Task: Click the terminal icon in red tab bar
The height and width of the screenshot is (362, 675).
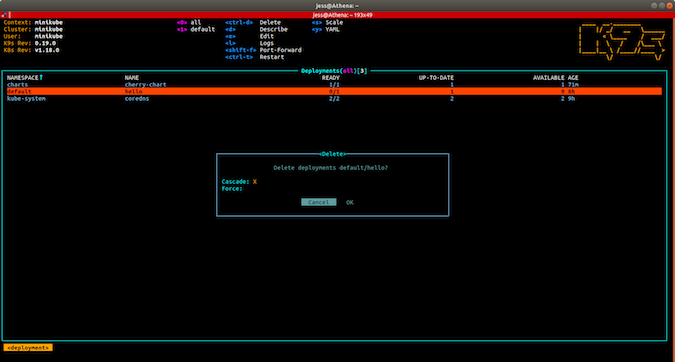Action: pos(4,15)
